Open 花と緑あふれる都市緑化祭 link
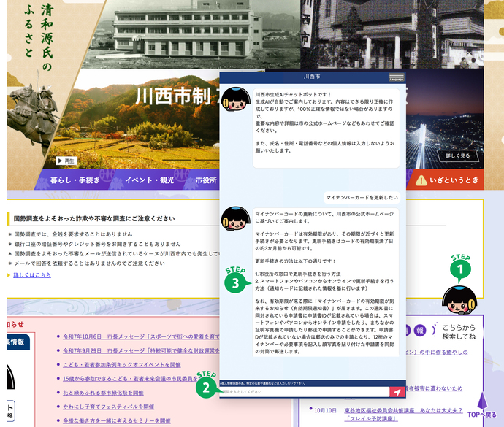This screenshot has height=427, width=504. point(107,393)
